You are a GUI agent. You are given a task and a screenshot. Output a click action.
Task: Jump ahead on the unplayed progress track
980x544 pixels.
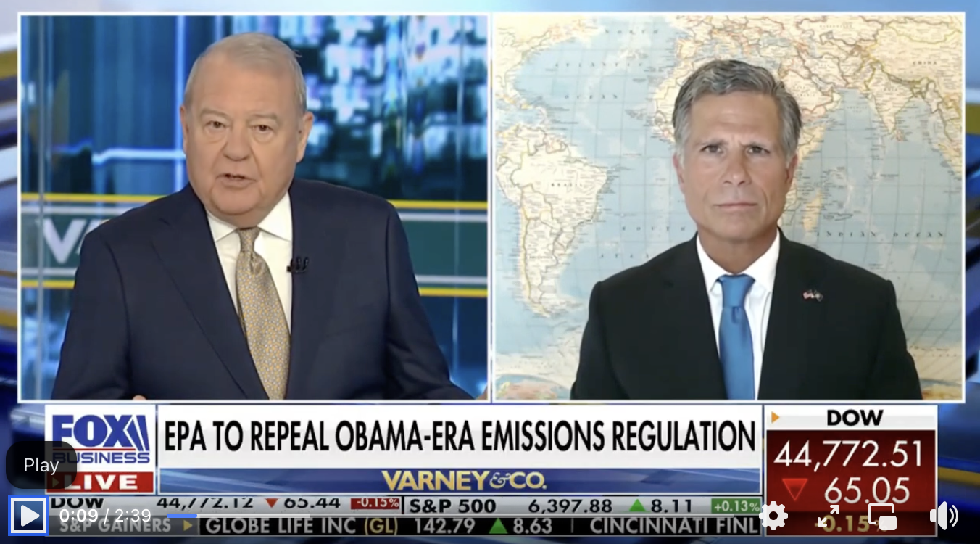(253, 516)
